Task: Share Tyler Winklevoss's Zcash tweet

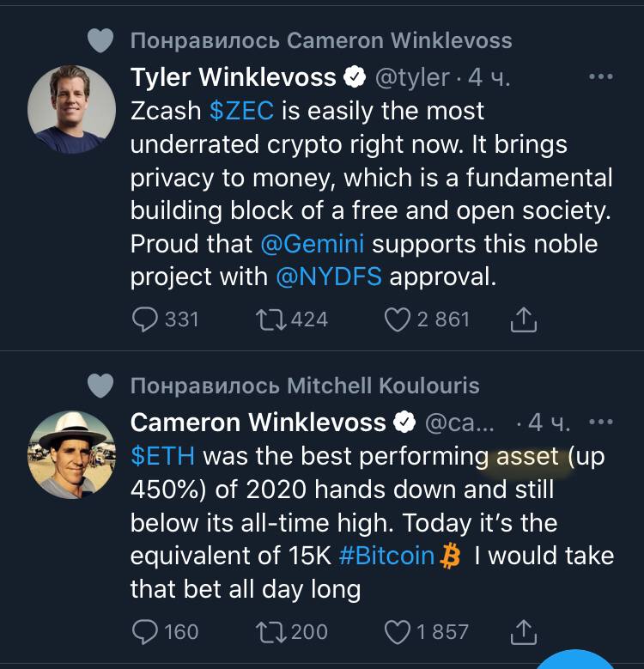Action: 523,320
